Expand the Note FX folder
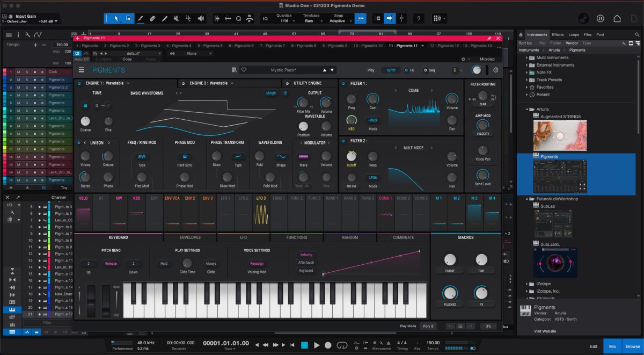644x355 pixels. [526, 73]
